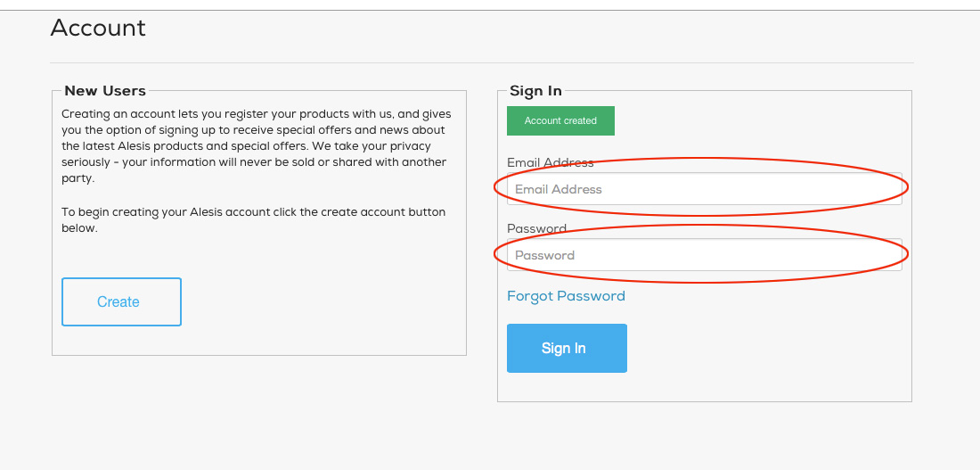Click the New Users section title

[x=105, y=91]
